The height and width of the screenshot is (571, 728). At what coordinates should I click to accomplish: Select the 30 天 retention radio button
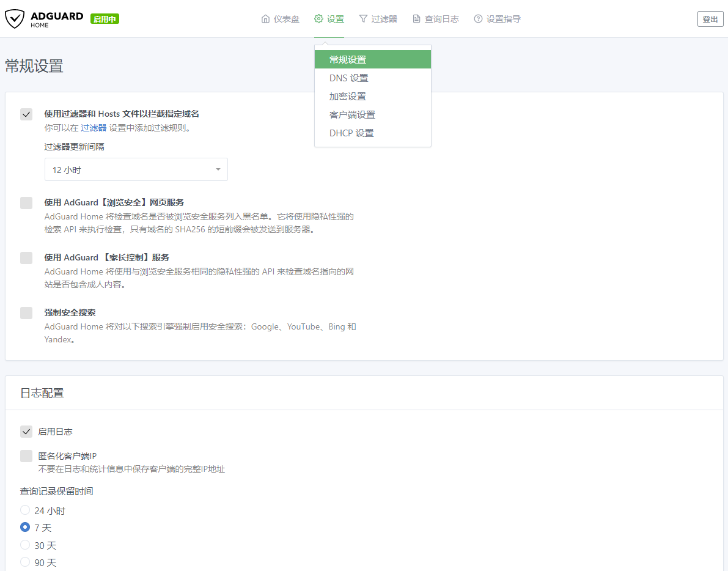[x=25, y=545]
